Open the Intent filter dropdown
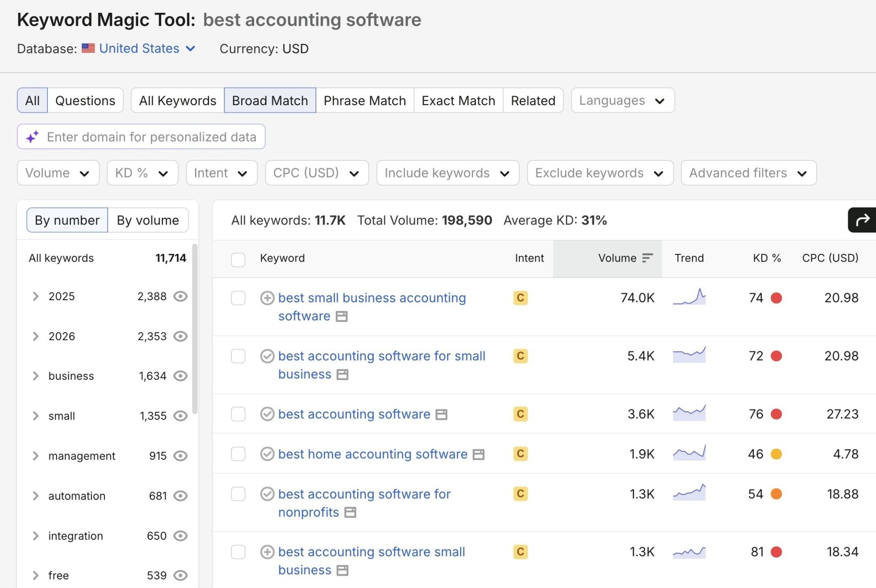Screen dimensions: 876x588 pos(222,173)
